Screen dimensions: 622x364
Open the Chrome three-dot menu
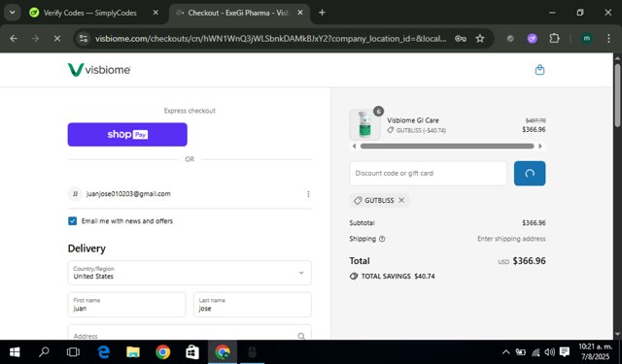[x=608, y=39]
